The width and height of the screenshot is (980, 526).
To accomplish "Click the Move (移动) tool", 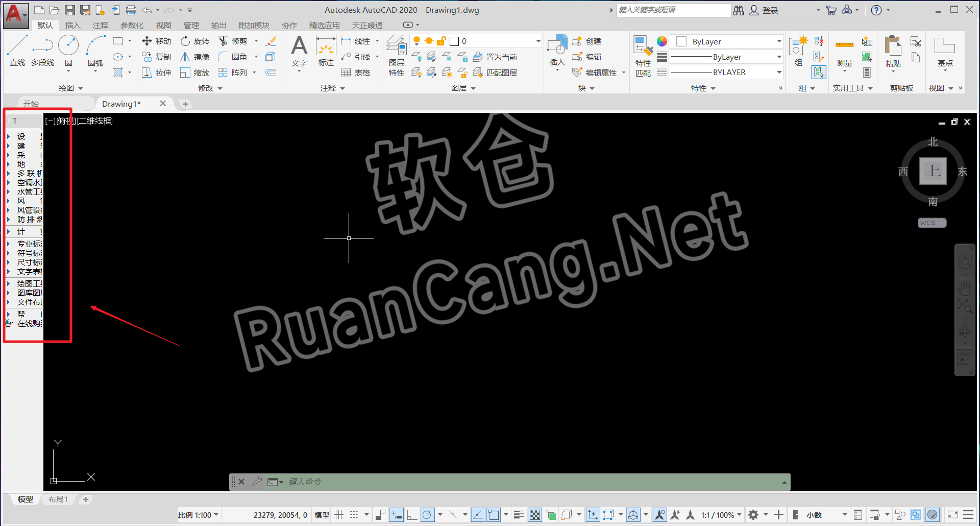I will (x=157, y=41).
